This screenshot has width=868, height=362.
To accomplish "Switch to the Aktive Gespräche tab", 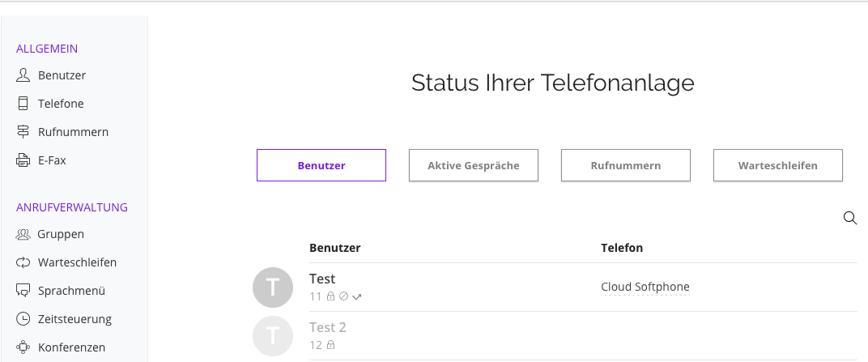I will pos(474,165).
